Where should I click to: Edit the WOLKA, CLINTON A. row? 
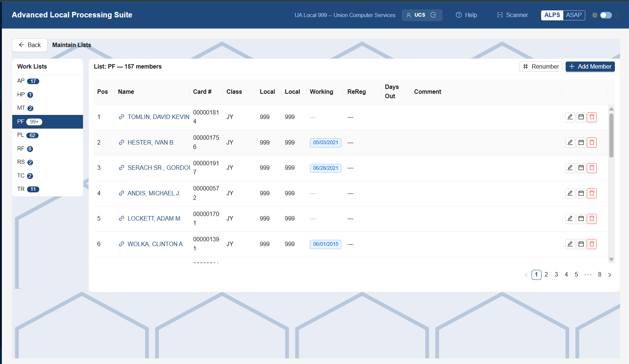coord(570,244)
